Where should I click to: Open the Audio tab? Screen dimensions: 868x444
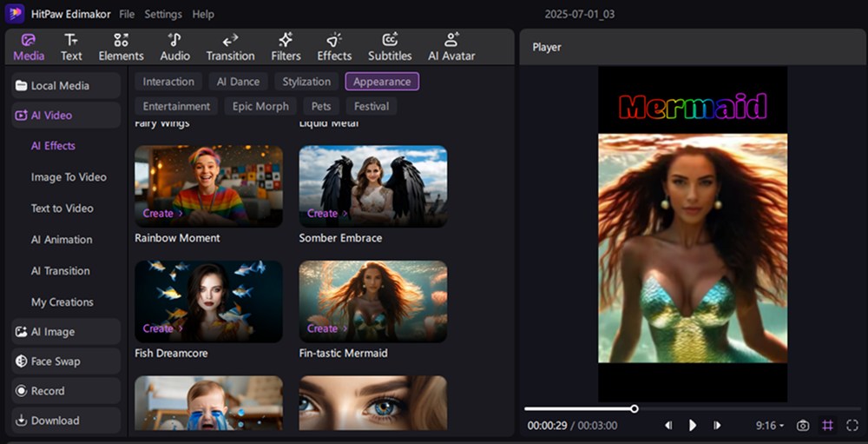pos(175,47)
